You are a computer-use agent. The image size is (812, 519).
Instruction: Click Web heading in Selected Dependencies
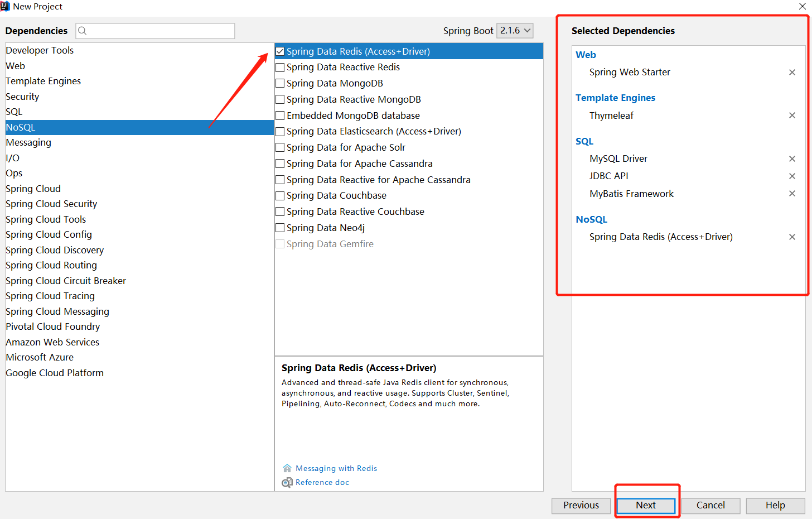click(x=586, y=55)
